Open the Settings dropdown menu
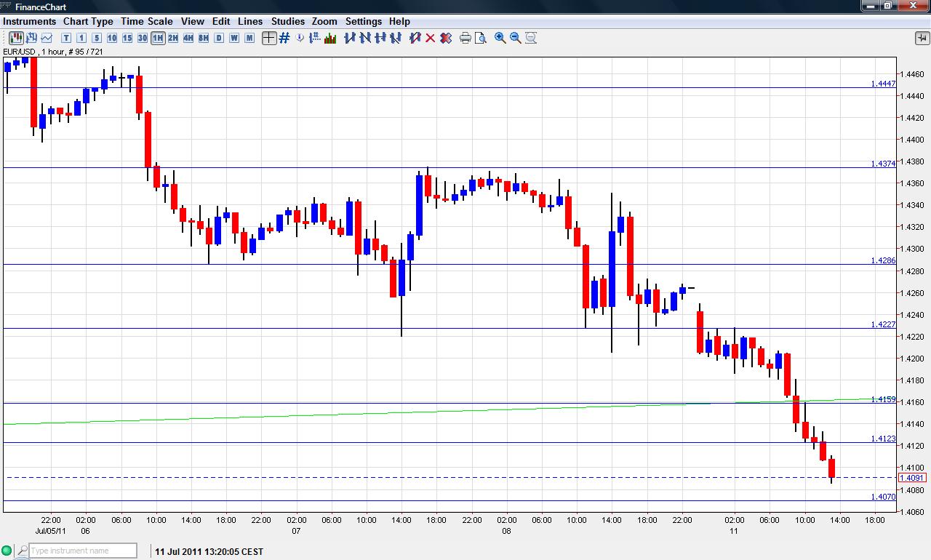Image resolution: width=931 pixels, height=560 pixels. (x=363, y=21)
